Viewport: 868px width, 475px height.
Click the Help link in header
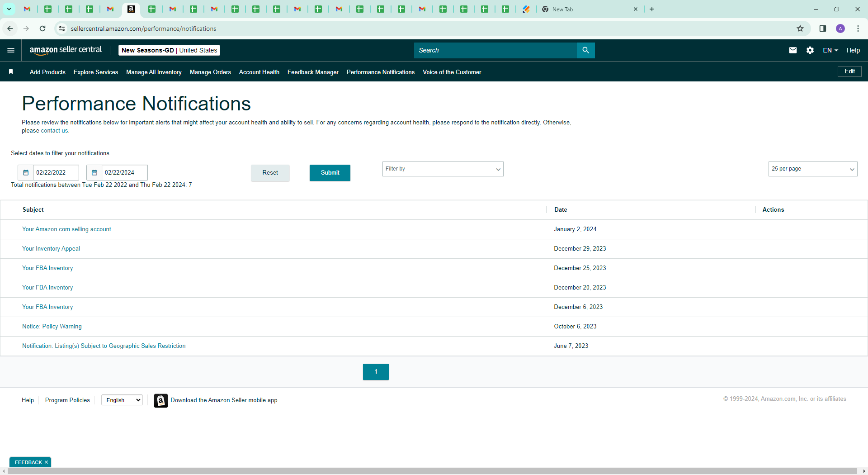(x=853, y=50)
